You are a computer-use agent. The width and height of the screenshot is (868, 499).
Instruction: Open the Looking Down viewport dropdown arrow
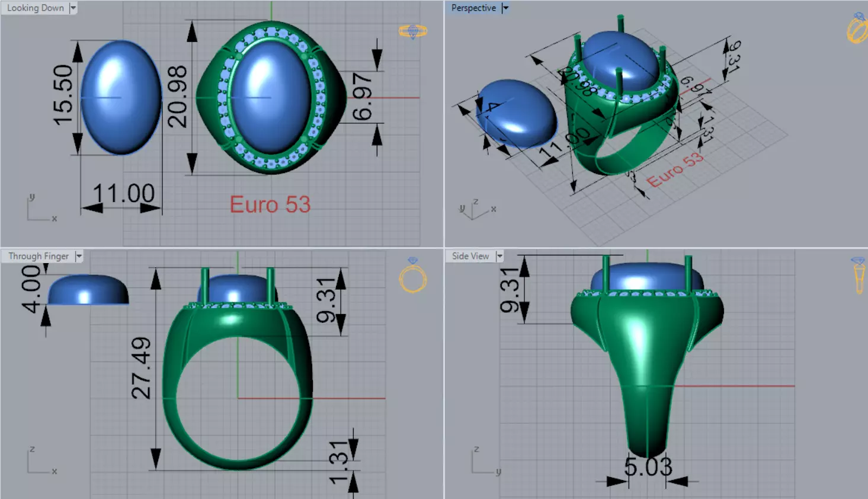click(73, 8)
